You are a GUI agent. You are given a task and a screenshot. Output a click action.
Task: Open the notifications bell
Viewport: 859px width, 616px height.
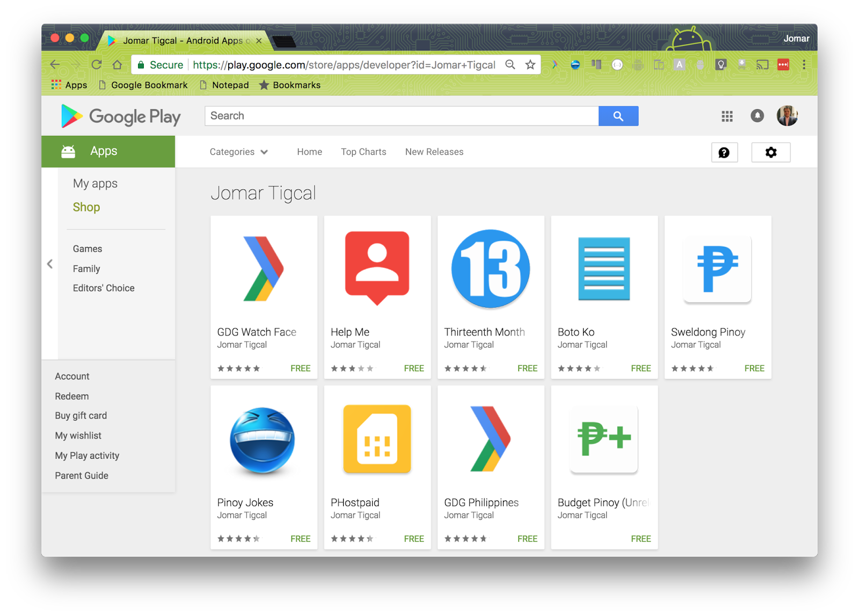tap(757, 116)
